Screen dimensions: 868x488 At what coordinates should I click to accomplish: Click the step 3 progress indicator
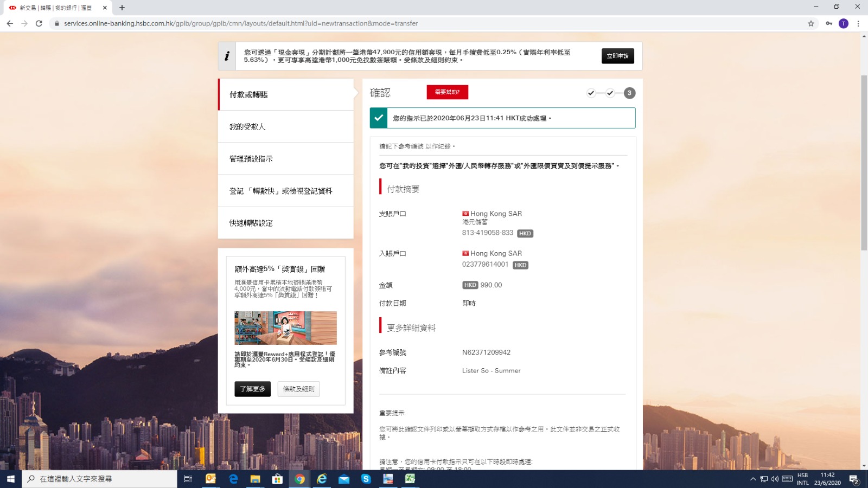point(629,93)
